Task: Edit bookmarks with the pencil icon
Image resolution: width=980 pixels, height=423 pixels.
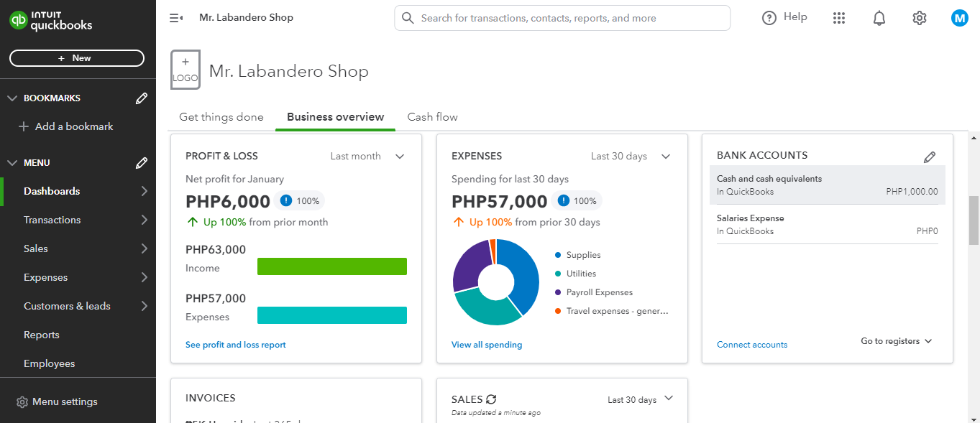Action: [142, 98]
